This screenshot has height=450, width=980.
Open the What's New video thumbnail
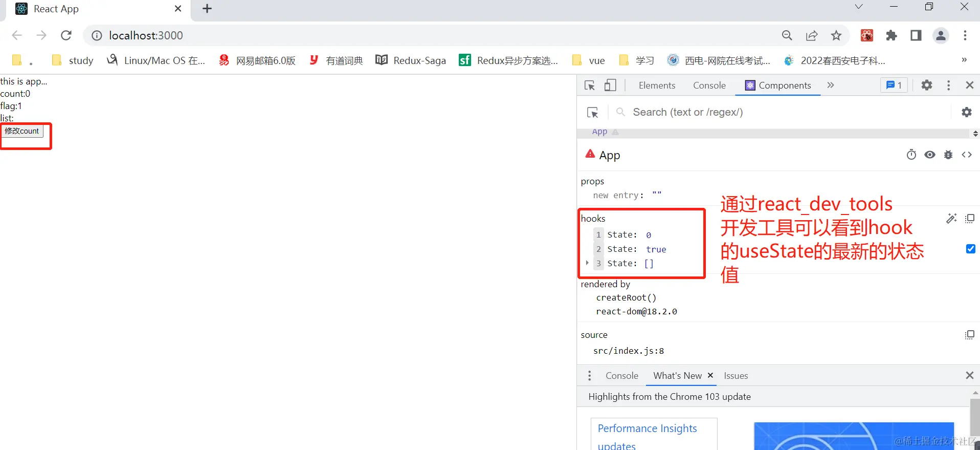(854, 436)
